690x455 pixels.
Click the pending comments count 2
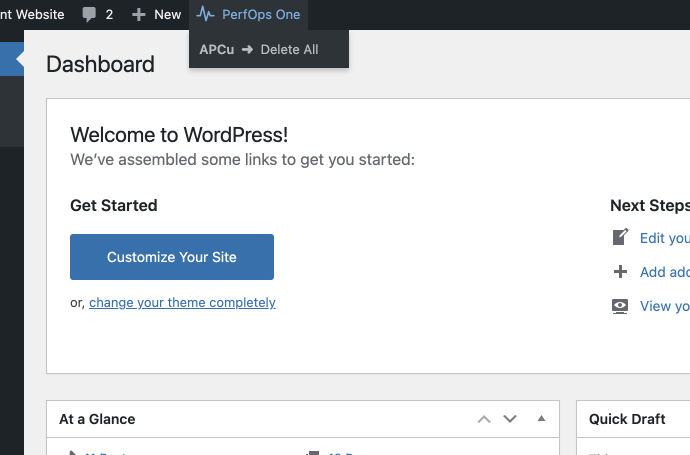(109, 15)
